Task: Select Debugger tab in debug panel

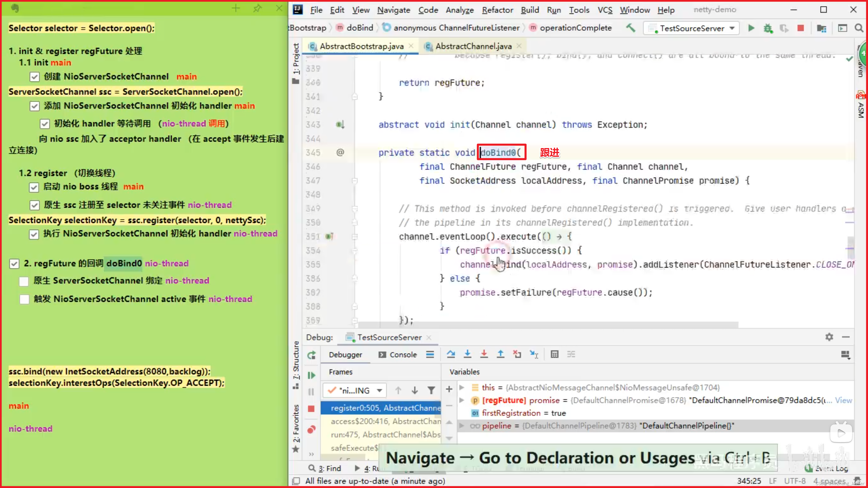Action: pyautogui.click(x=345, y=355)
